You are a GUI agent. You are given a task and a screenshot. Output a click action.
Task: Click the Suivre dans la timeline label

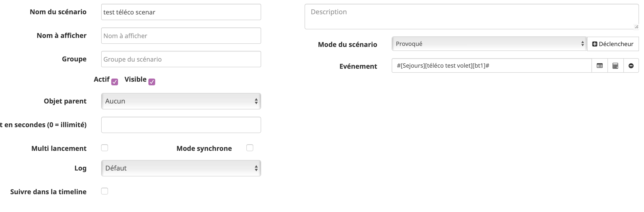point(48,191)
